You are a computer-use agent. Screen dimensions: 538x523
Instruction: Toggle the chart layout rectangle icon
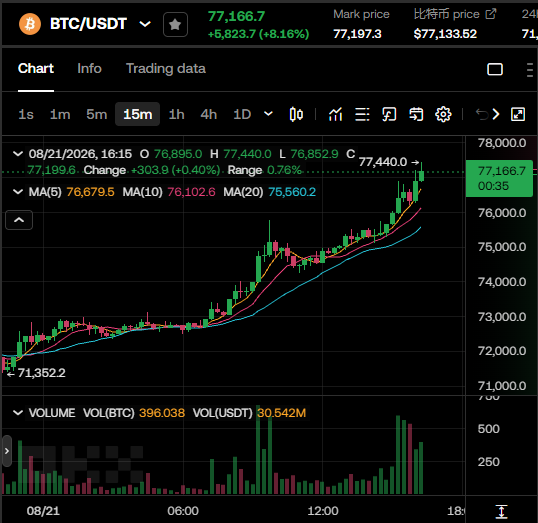[495, 69]
